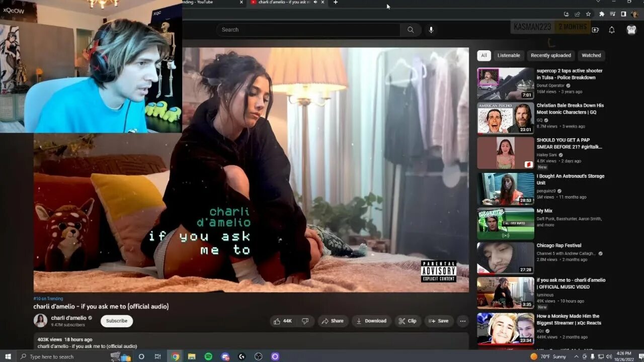Toggle the Chrome side panel icon
This screenshot has height=362, width=644.
coord(623,14)
